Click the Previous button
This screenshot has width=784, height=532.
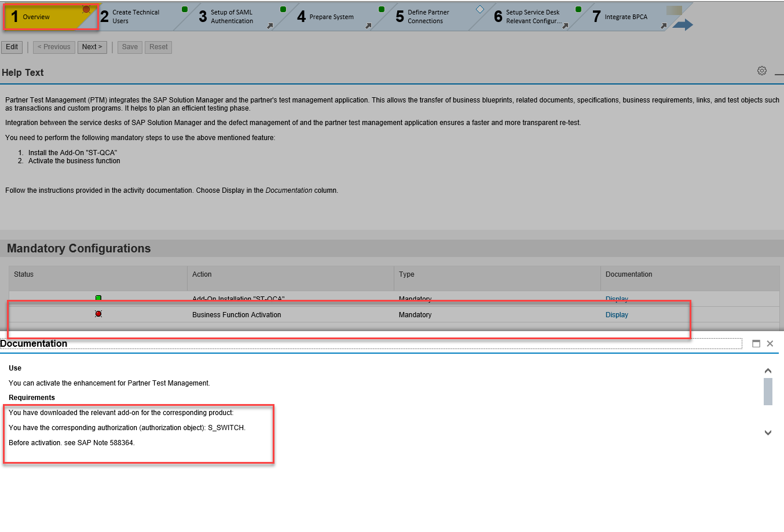54,47
